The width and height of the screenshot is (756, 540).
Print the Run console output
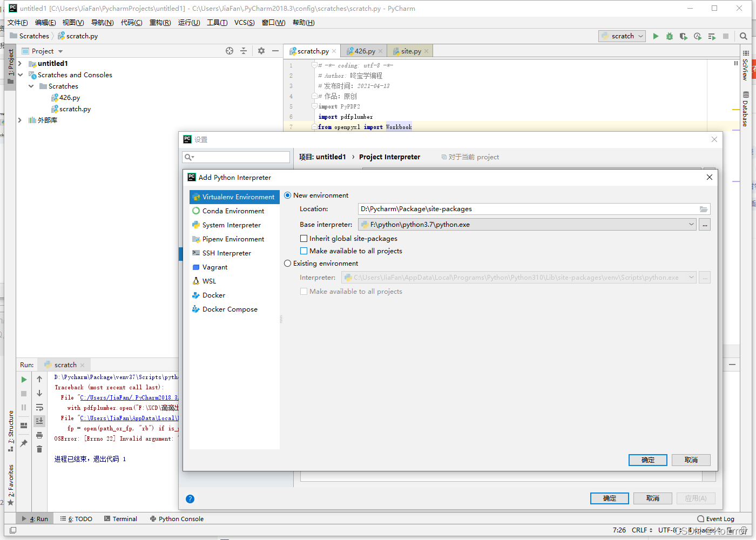(x=39, y=435)
